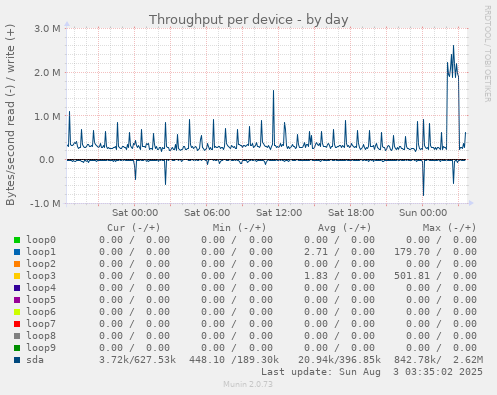
Task: Click the loop0 green color swatch
Action: point(17,240)
